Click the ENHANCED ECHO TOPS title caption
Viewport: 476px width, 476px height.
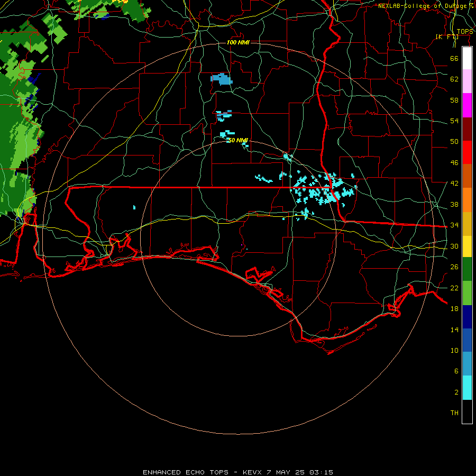point(237,472)
